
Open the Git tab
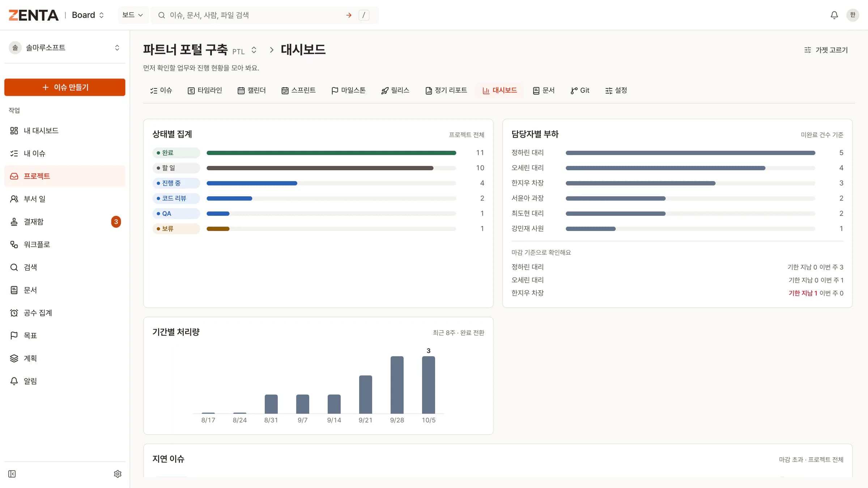(580, 90)
